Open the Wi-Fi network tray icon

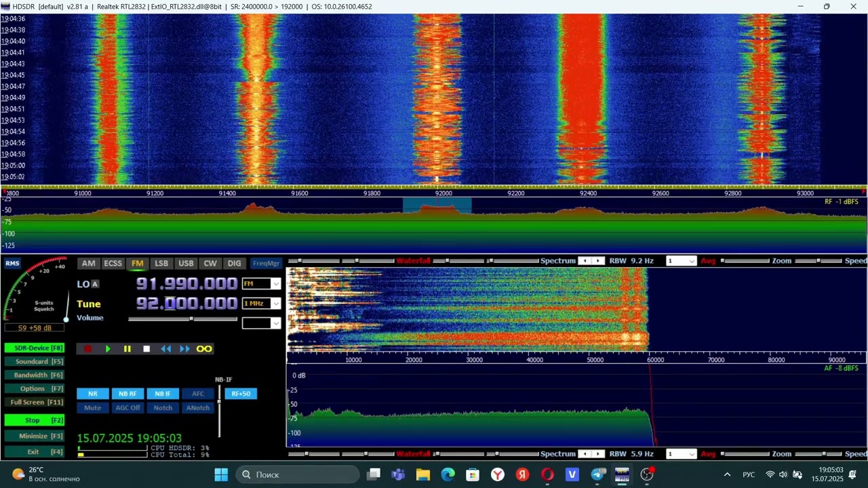770,474
